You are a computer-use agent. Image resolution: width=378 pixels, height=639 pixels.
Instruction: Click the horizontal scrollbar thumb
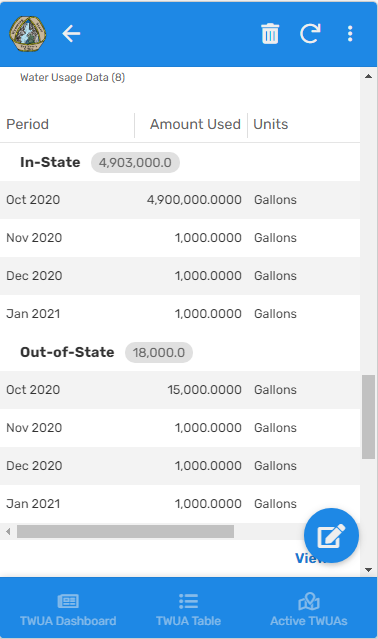(125, 531)
